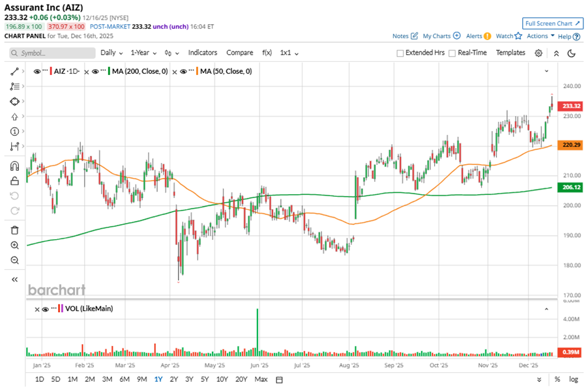
Task: Expand bottom bar double down chevron
Action: 539,380
